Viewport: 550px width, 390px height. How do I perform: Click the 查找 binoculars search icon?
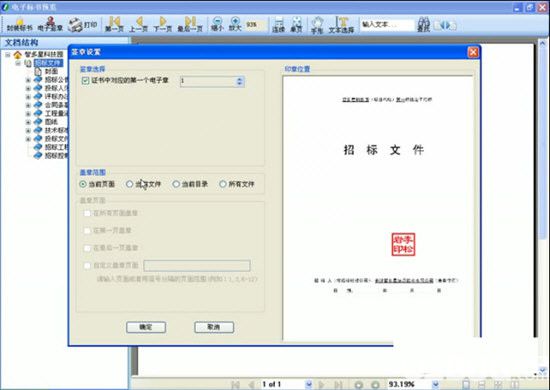click(423, 25)
